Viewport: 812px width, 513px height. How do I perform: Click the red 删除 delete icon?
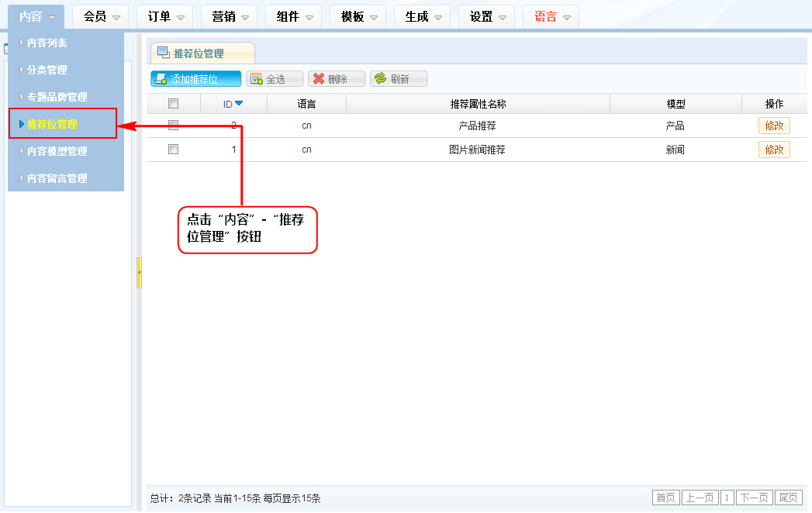318,79
